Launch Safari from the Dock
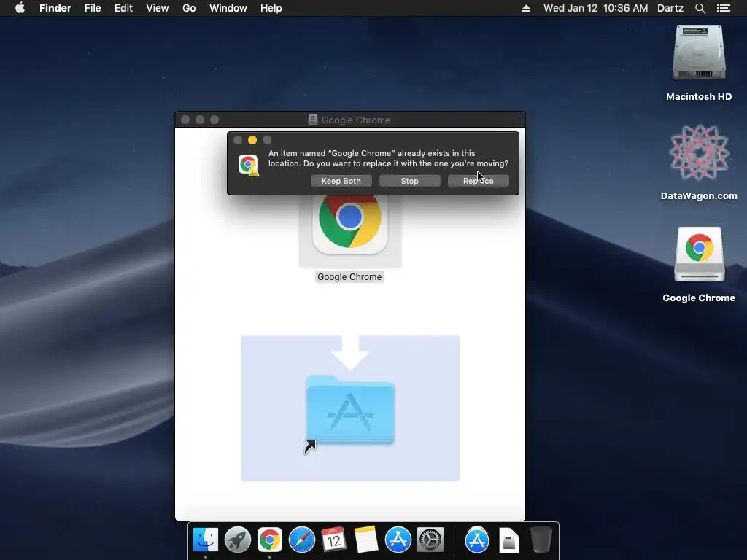The width and height of the screenshot is (747, 560). tap(302, 540)
